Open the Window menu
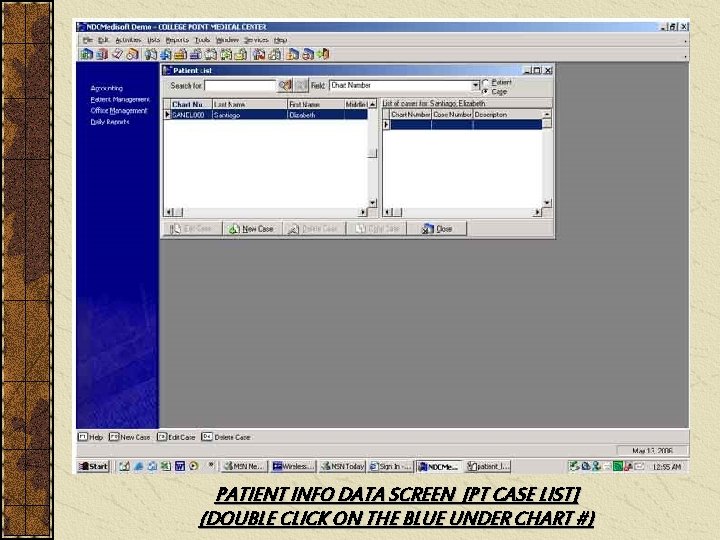 (x=227, y=40)
